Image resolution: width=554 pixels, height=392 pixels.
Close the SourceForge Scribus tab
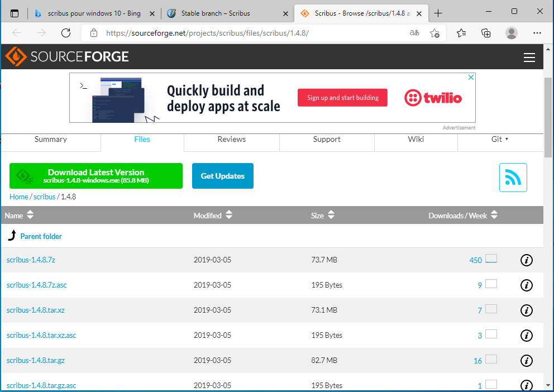point(419,14)
